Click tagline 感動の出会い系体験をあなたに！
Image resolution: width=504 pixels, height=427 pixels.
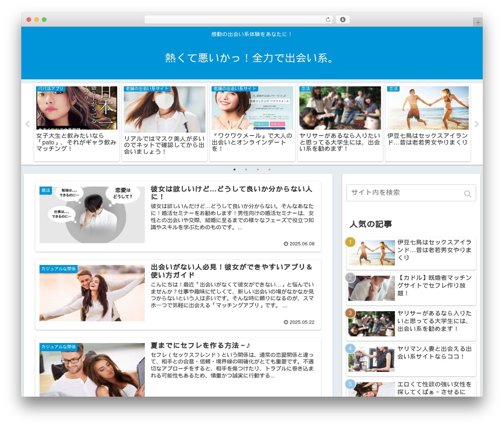pyautogui.click(x=252, y=34)
